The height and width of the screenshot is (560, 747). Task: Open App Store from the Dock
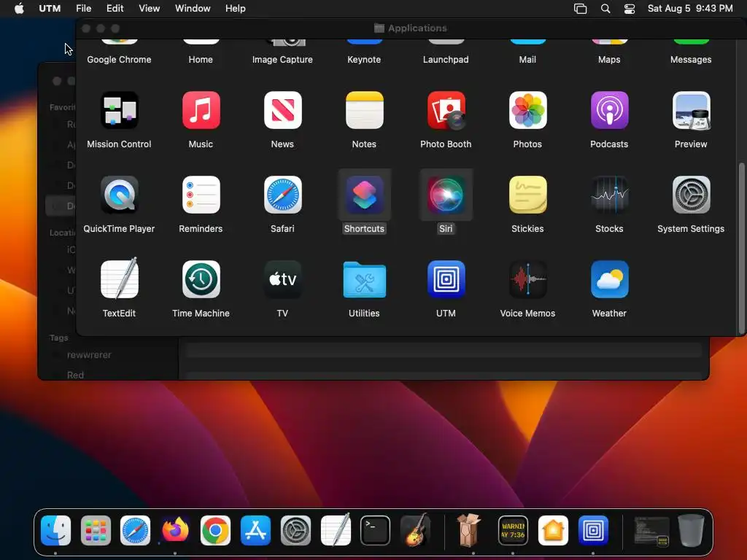[x=255, y=531]
